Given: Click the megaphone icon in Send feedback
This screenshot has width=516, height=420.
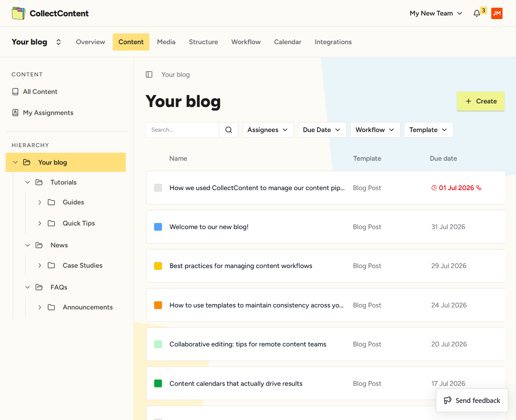Looking at the screenshot, I should (x=448, y=401).
